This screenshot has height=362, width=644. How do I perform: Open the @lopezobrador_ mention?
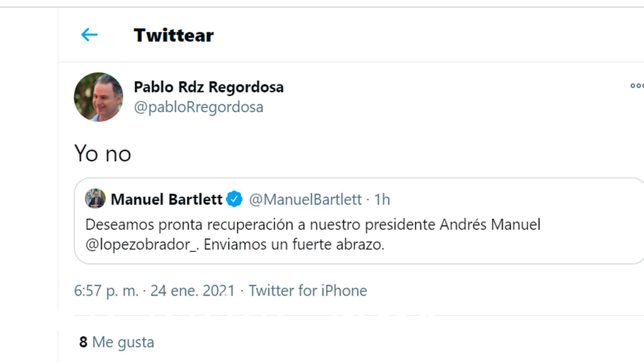[142, 245]
